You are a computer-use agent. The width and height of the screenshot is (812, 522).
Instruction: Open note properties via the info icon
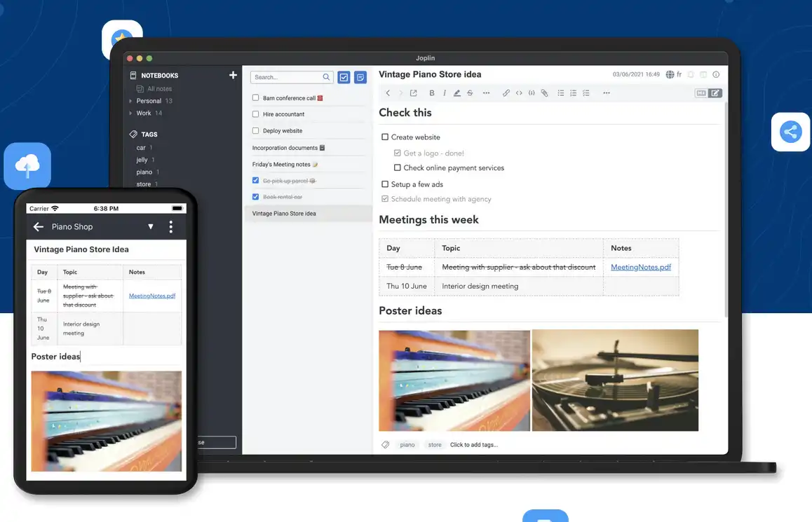[x=716, y=74]
